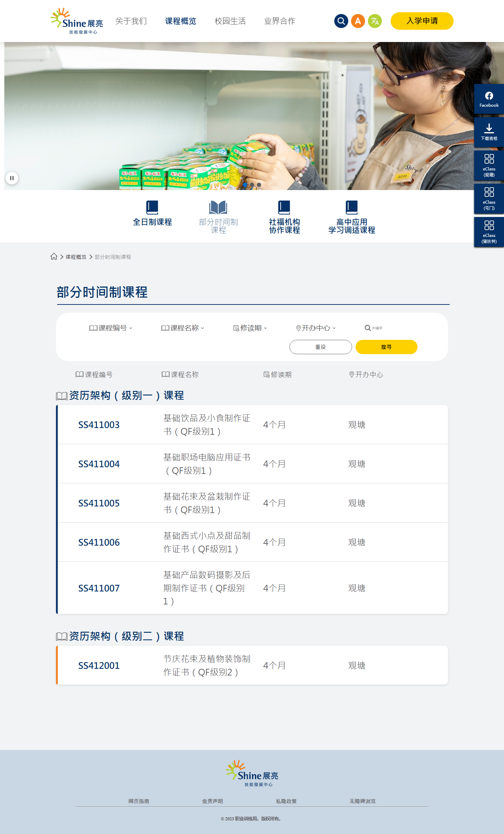Switch to the third carousel slide dot
504x834 pixels.
pos(259,185)
